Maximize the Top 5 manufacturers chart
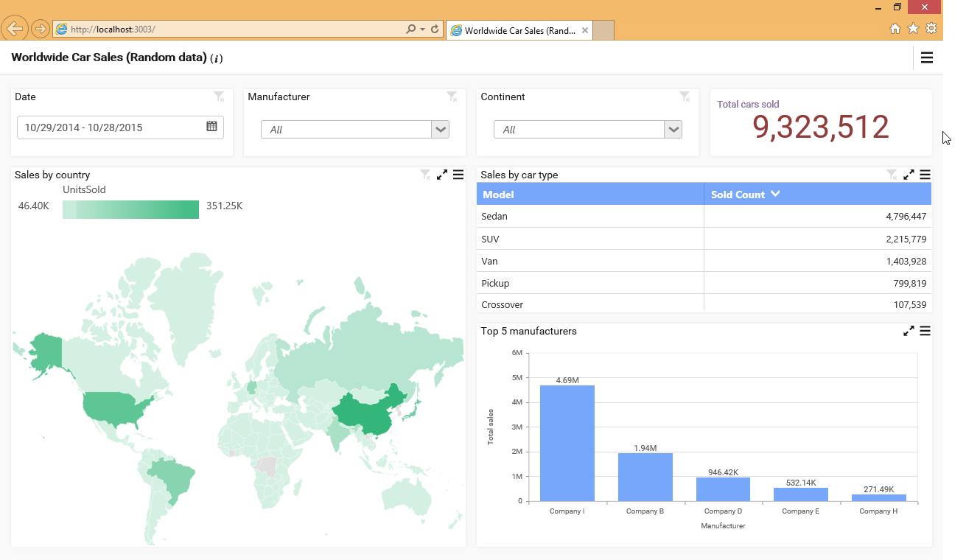The height and width of the screenshot is (560, 966). [909, 331]
